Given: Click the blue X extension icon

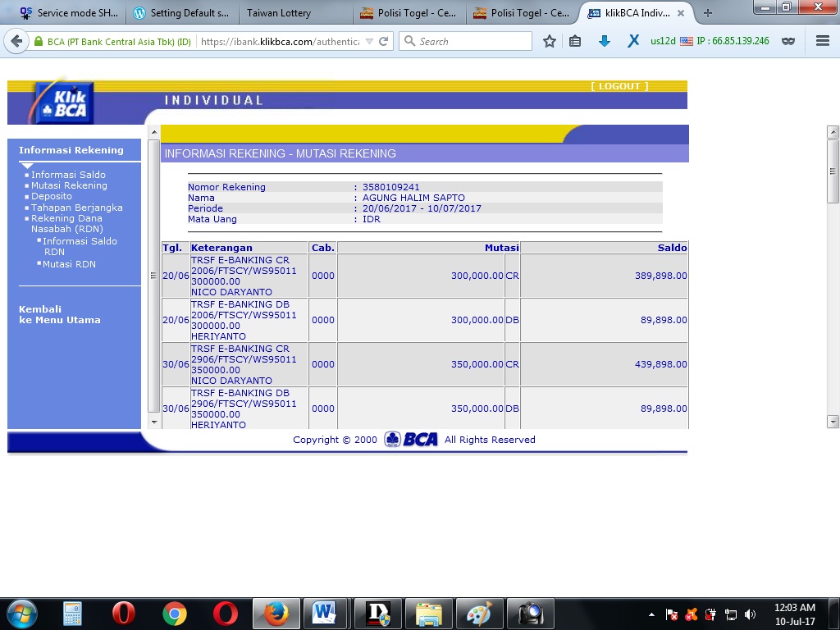Looking at the screenshot, I should (x=633, y=41).
